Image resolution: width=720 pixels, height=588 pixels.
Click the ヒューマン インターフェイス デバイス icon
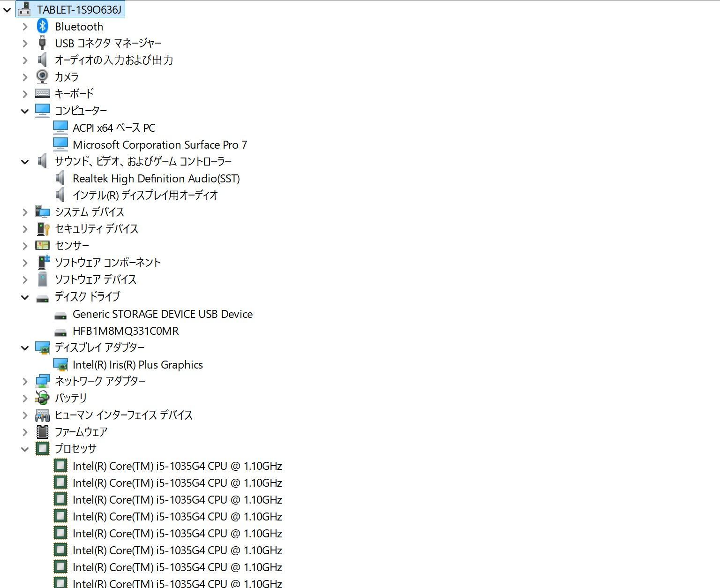[x=43, y=415]
